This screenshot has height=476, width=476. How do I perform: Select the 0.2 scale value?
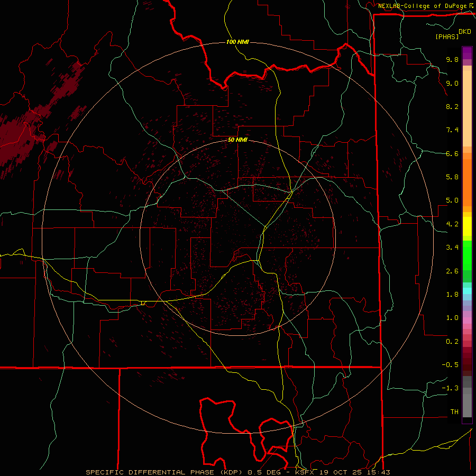452,342
